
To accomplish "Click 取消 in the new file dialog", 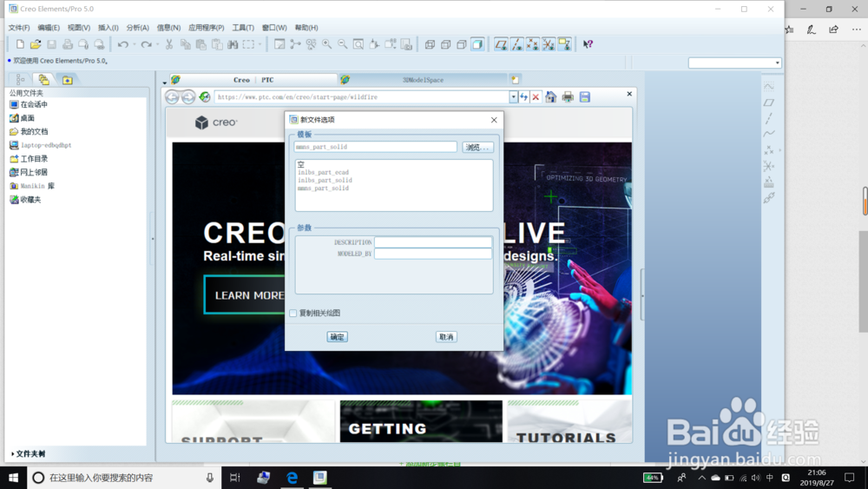I will pos(446,337).
